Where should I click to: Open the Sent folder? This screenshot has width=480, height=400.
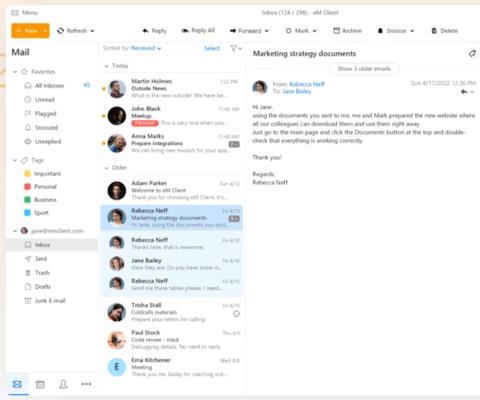pos(52,259)
